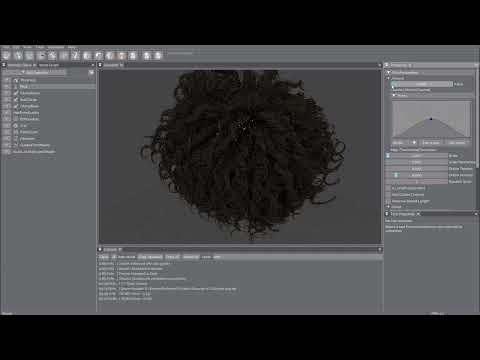This screenshot has width=480, height=360.
Task: Click the teal icon beside the top properties slider
Action: 393,84
